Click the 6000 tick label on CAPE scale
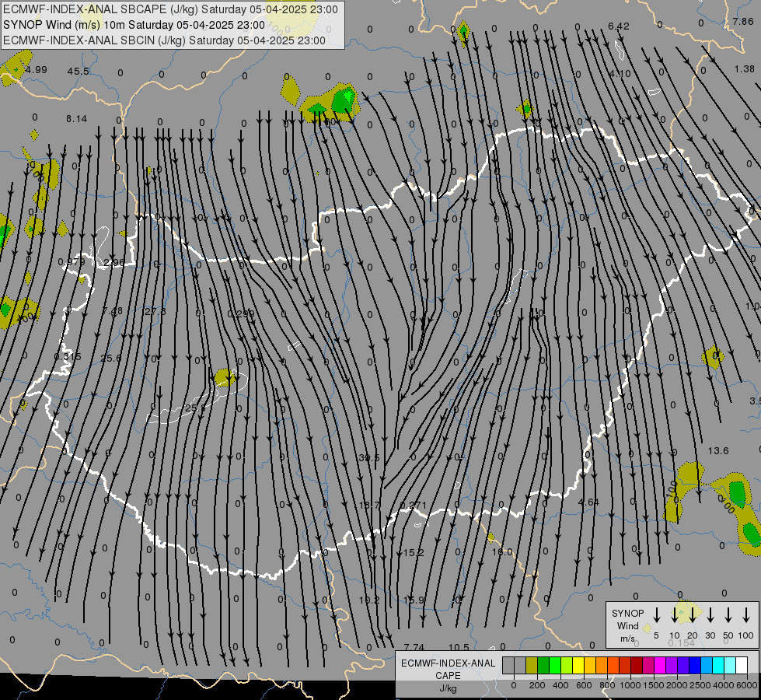Viewport: 761px width, 700px height. click(747, 685)
